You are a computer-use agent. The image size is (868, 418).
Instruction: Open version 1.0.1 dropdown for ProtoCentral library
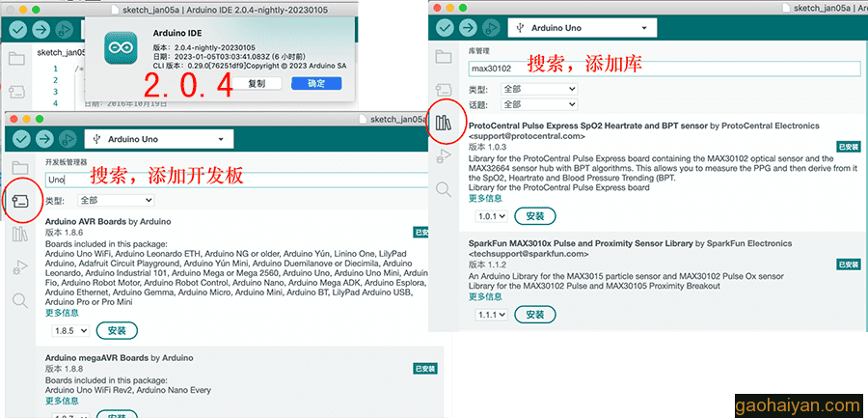[x=492, y=216]
